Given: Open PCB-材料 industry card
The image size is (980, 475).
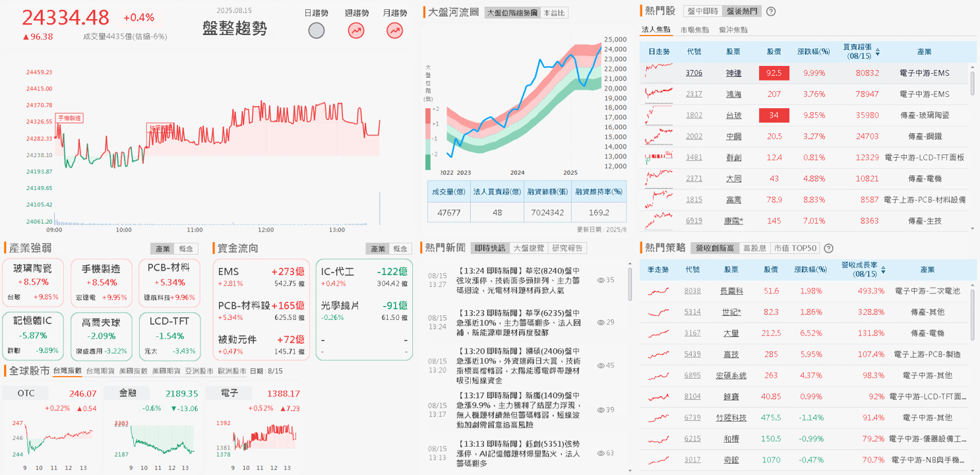Looking at the screenshot, I should 169,282.
